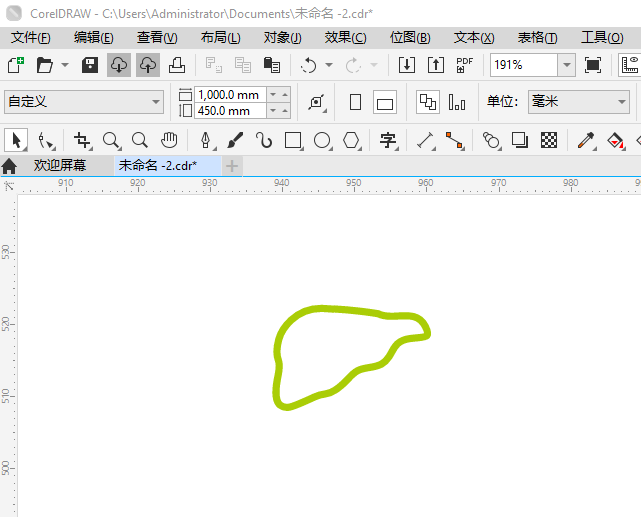Select the Interactive Fill bucket tool

point(615,140)
